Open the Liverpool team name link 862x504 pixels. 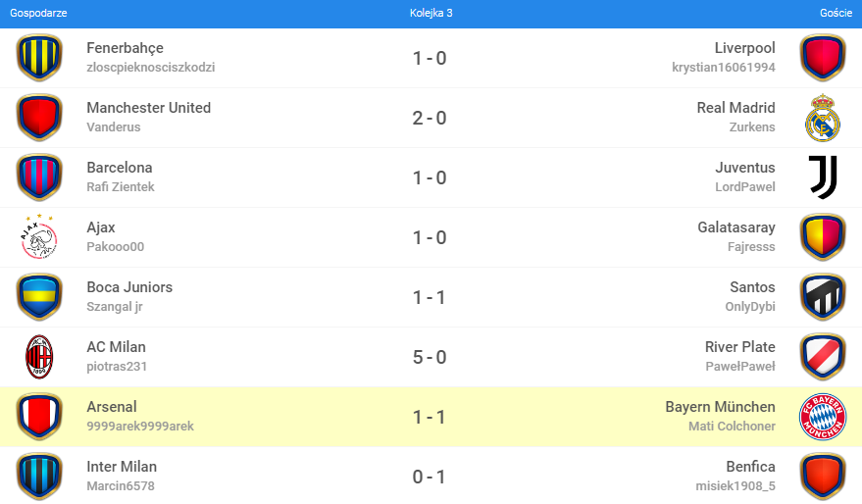click(744, 48)
